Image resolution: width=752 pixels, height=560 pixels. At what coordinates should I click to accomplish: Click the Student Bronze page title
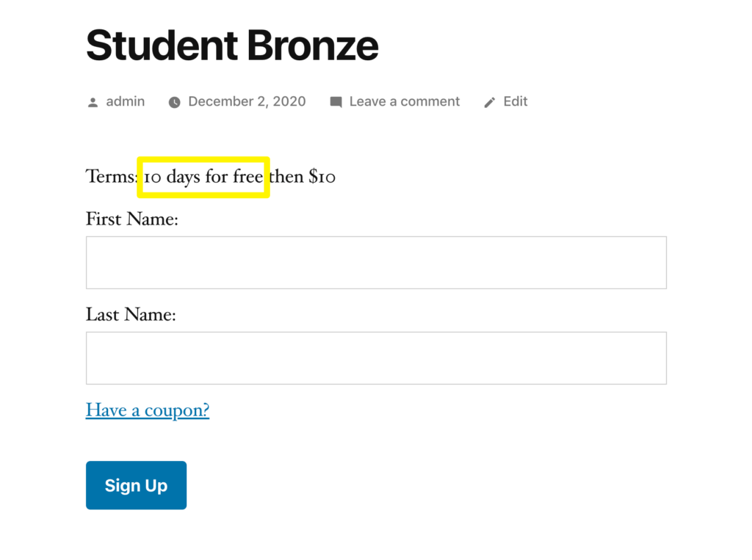[x=232, y=46]
